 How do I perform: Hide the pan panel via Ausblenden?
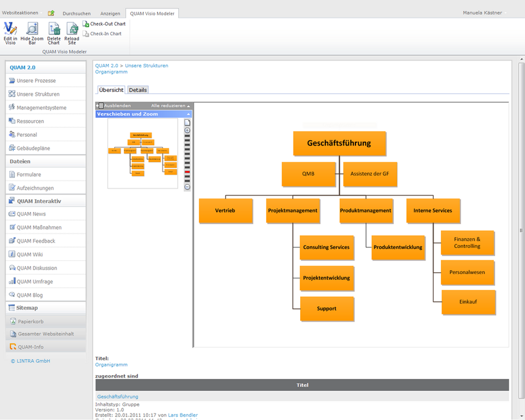114,106
